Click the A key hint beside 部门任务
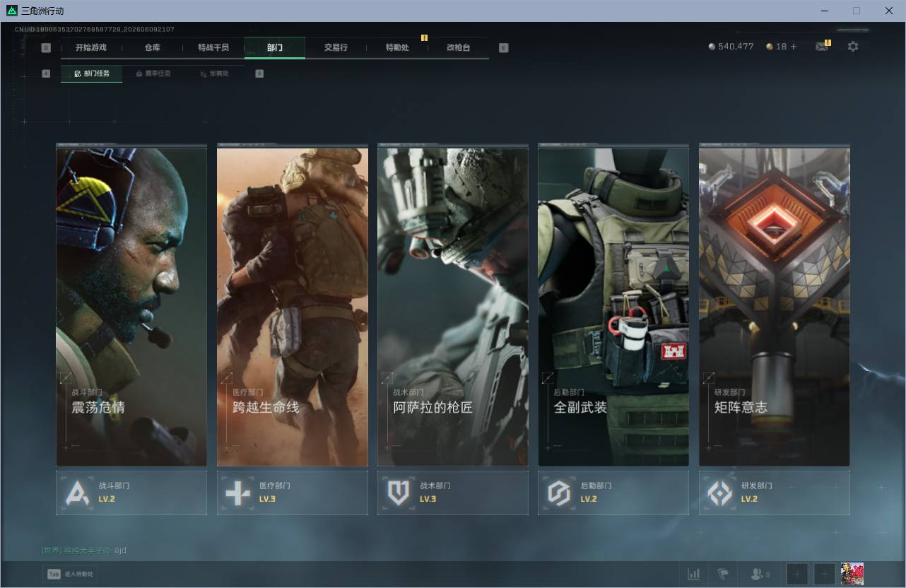906x588 pixels. coord(46,73)
